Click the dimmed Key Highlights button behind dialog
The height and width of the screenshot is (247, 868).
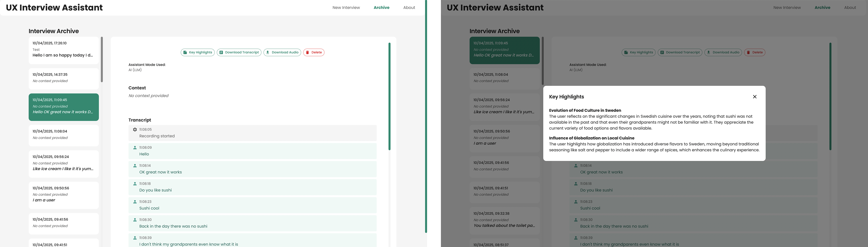tap(639, 52)
